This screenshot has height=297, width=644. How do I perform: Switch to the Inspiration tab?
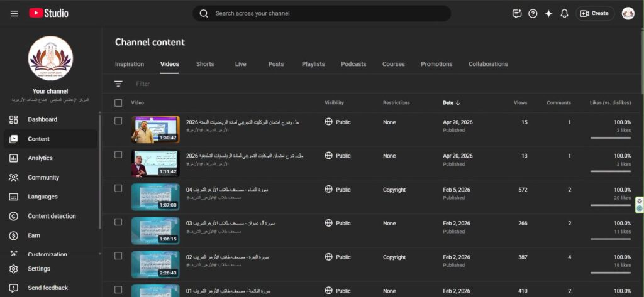130,64
